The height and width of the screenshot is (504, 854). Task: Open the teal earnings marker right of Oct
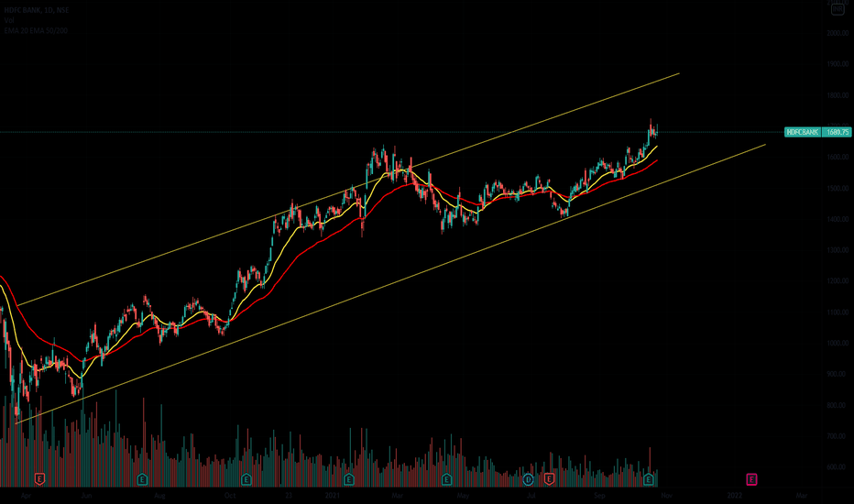(246, 479)
